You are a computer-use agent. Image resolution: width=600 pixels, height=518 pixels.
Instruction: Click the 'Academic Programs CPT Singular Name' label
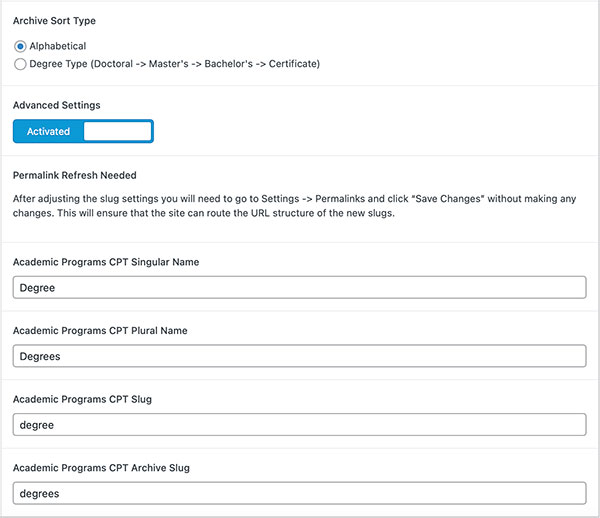pyautogui.click(x=106, y=262)
